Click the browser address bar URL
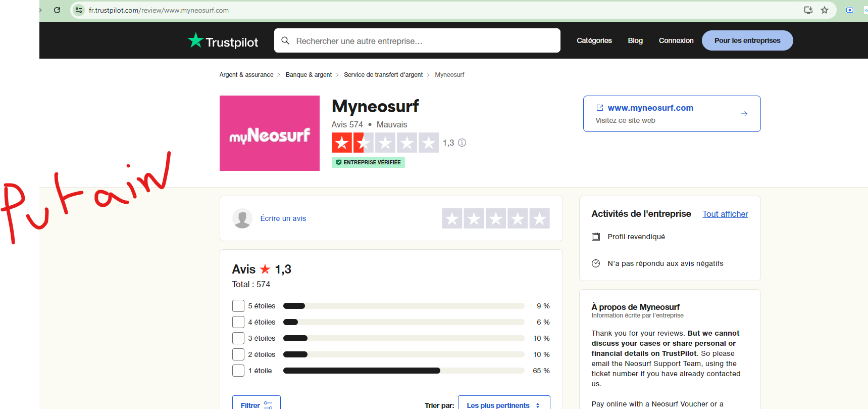 (159, 10)
